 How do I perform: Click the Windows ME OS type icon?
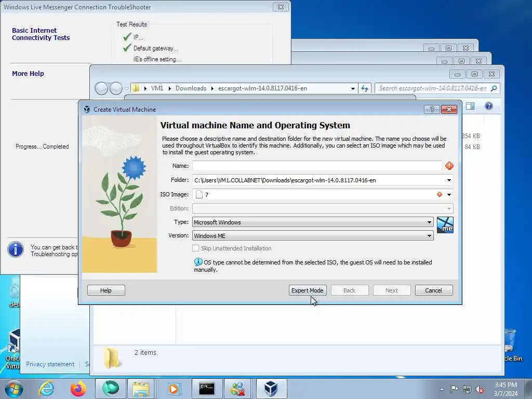pos(445,225)
